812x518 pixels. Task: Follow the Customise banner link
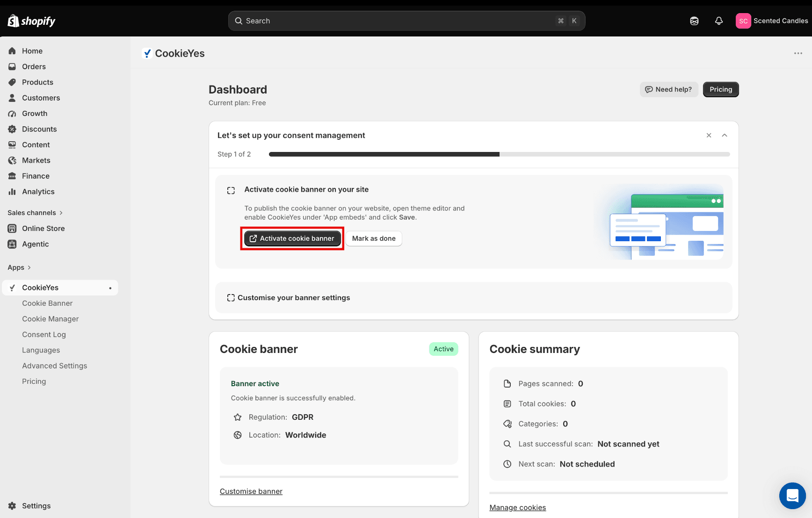point(251,491)
